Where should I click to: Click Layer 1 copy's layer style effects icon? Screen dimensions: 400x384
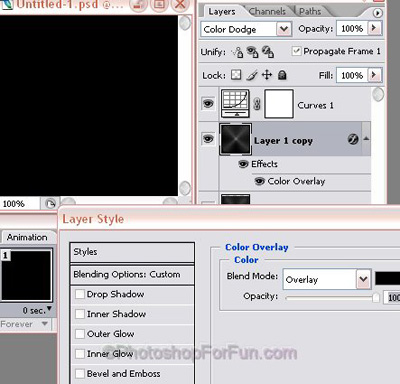coord(353,139)
